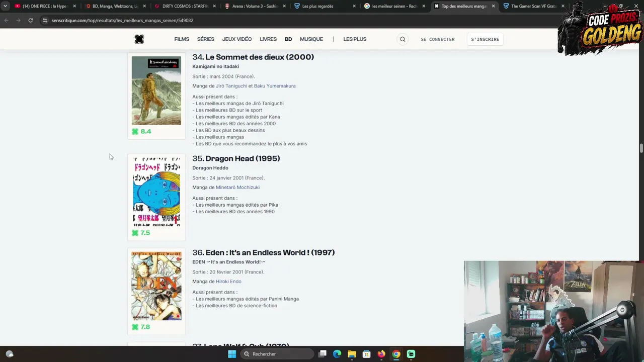
Task: Go forward using the browser forward arrow
Action: [x=18, y=21]
